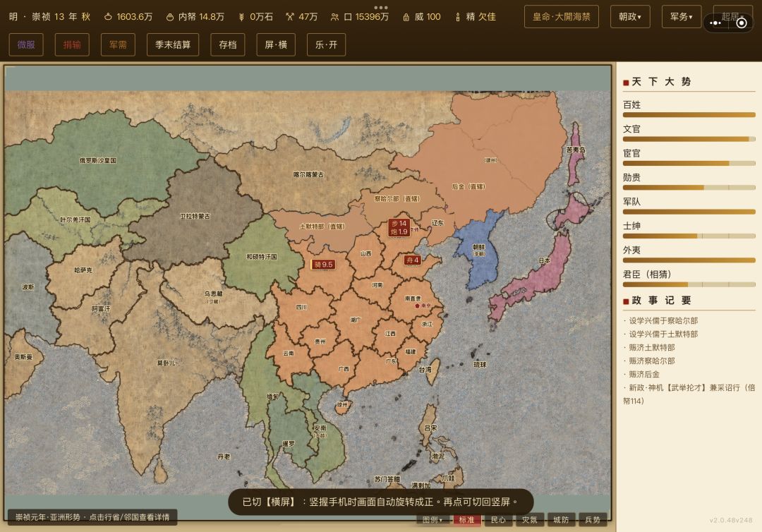Open the 朝政 dropdown menu
The height and width of the screenshot is (532, 762).
click(630, 16)
